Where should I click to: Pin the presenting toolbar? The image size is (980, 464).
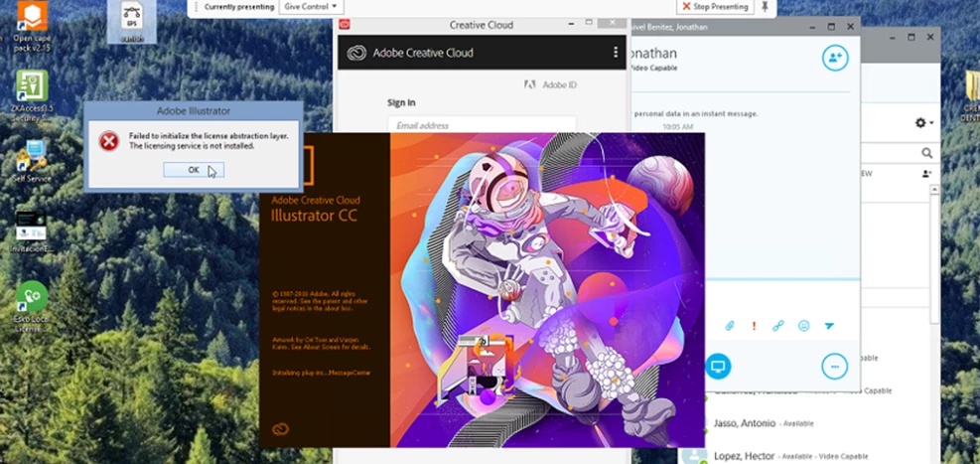[765, 7]
